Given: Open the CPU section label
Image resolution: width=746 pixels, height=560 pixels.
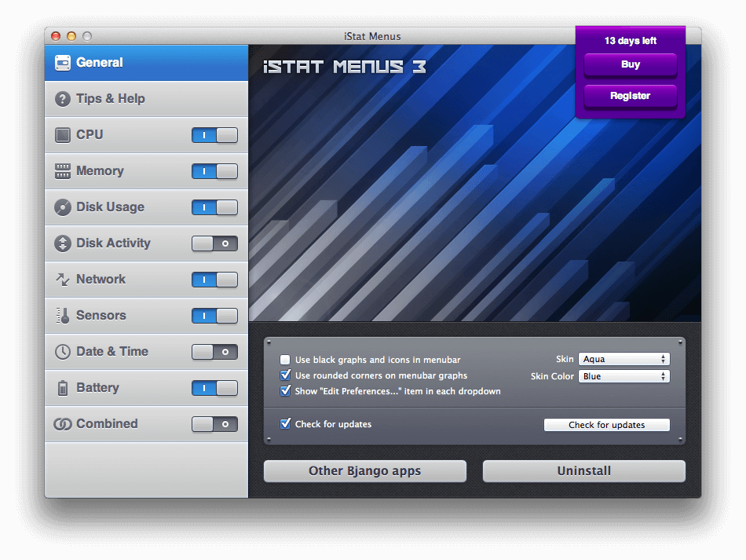Looking at the screenshot, I should pyautogui.click(x=90, y=135).
